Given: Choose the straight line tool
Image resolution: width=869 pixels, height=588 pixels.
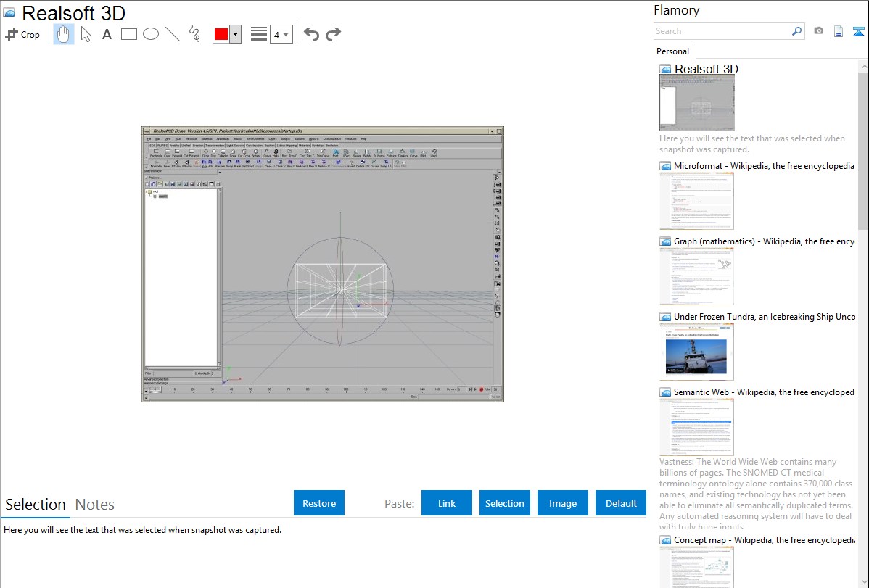Looking at the screenshot, I should click(x=173, y=34).
